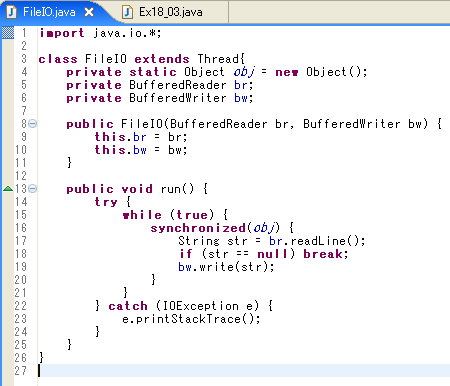Viewport: 450px width, 386px height.
Task: Click the italic obj field on line 4
Action: [x=244, y=72]
